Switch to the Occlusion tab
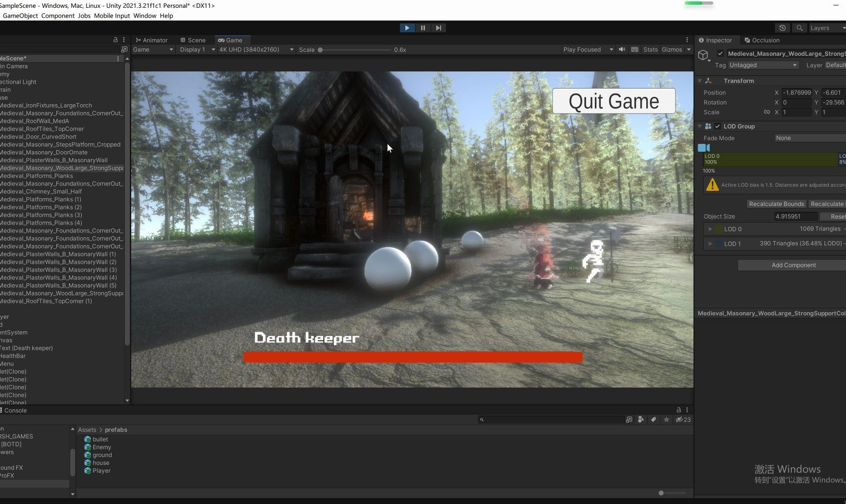Viewport: 846px width, 504px height. click(x=762, y=40)
